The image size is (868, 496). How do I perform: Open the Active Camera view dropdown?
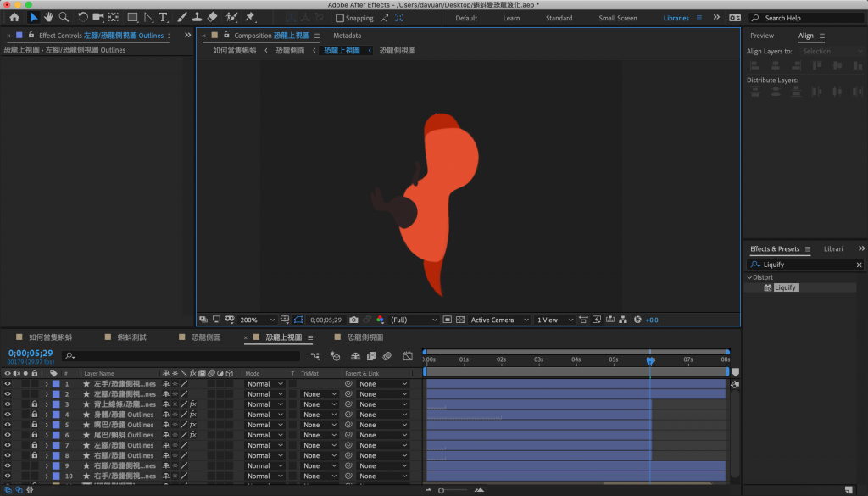pos(499,320)
